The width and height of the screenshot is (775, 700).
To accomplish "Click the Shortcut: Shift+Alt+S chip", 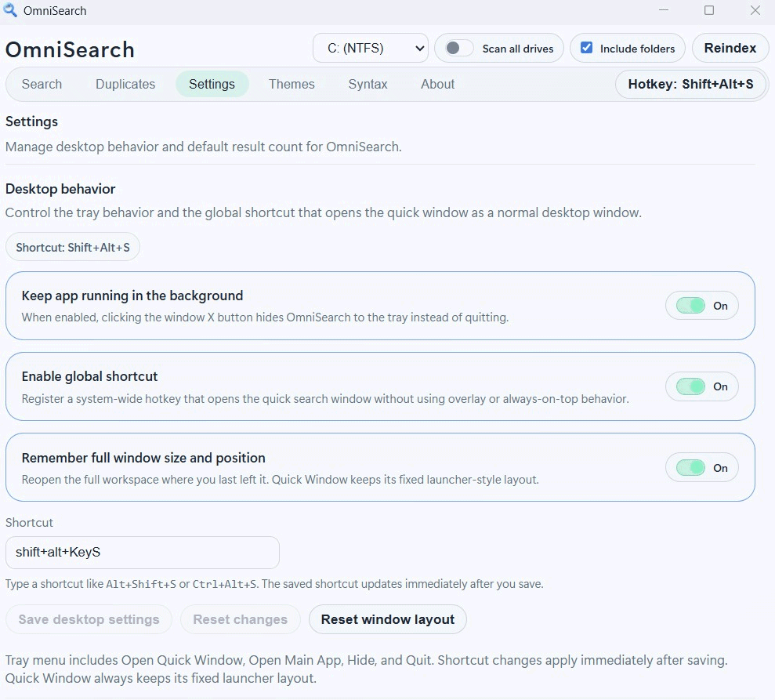I will pos(72,247).
